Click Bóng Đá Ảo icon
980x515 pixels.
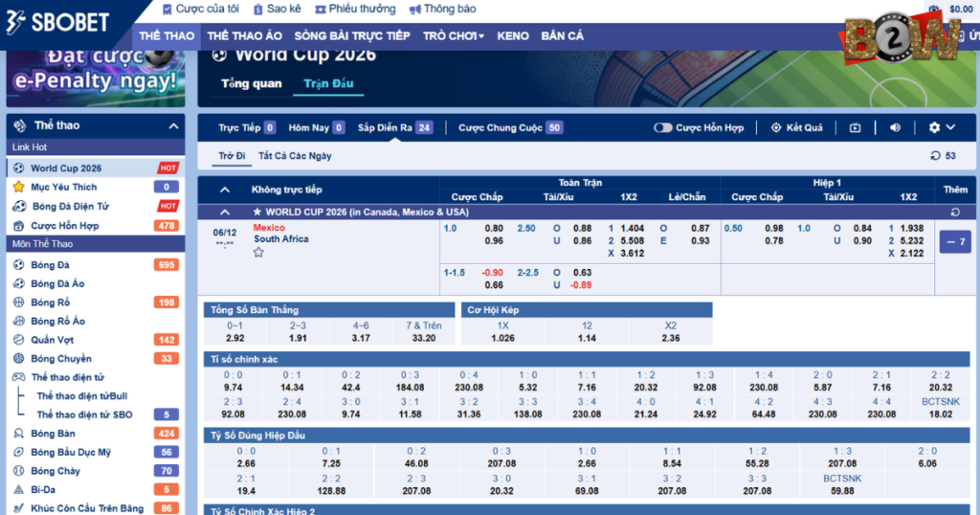click(x=19, y=283)
